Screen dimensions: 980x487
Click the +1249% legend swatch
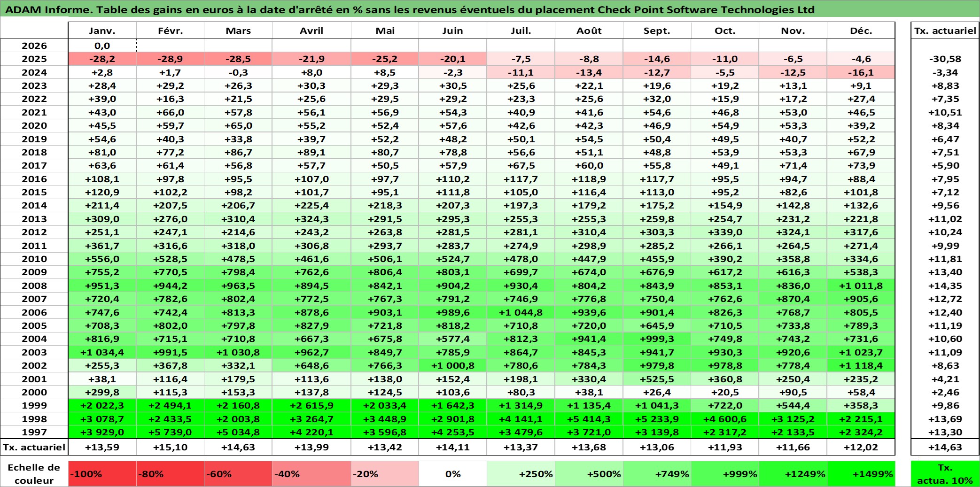(793, 474)
